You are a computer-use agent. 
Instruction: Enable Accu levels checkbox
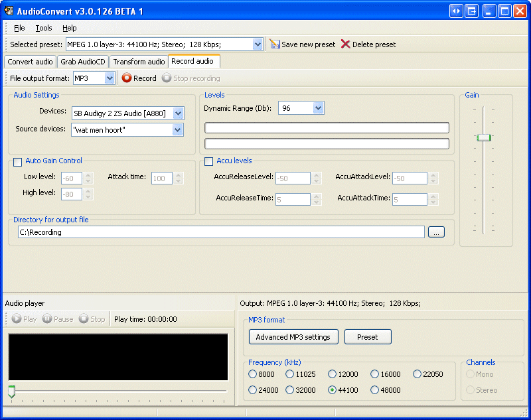[x=208, y=161]
